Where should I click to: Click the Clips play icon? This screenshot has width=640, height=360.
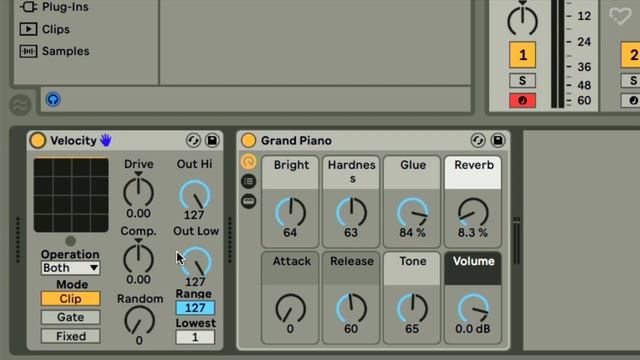28,29
